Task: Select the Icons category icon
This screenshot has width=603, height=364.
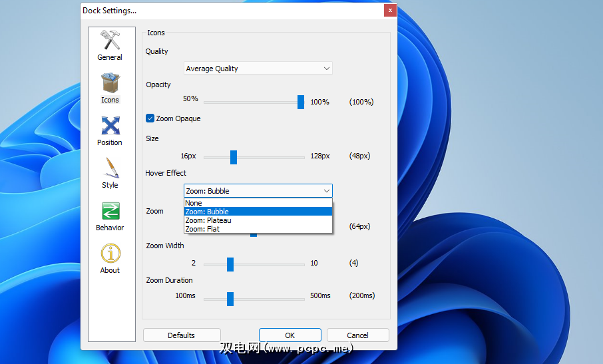Action: coord(110,84)
